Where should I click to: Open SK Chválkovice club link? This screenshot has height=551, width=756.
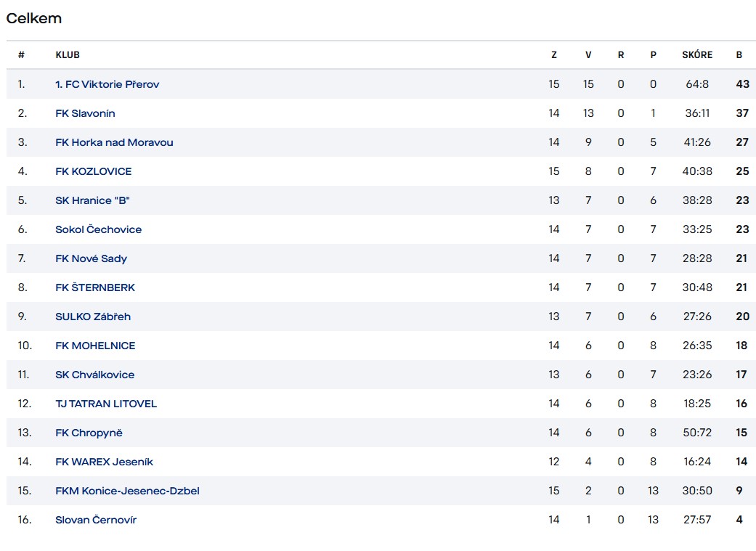point(94,375)
